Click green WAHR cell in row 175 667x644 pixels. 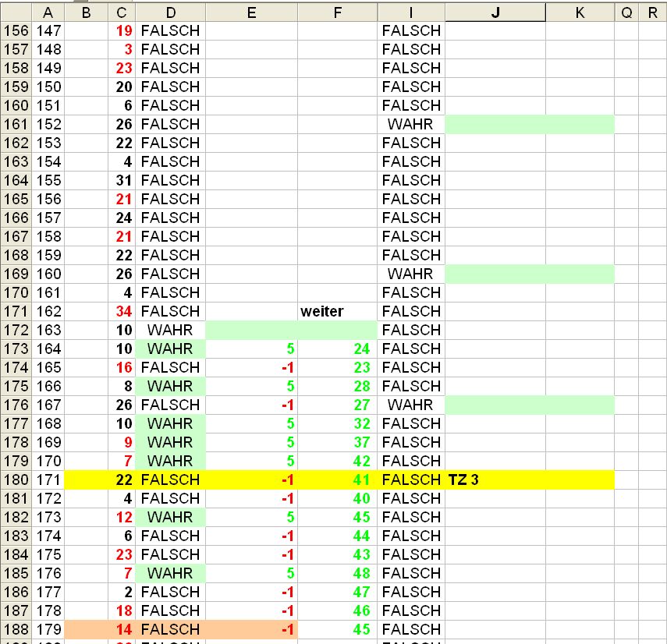pos(171,386)
